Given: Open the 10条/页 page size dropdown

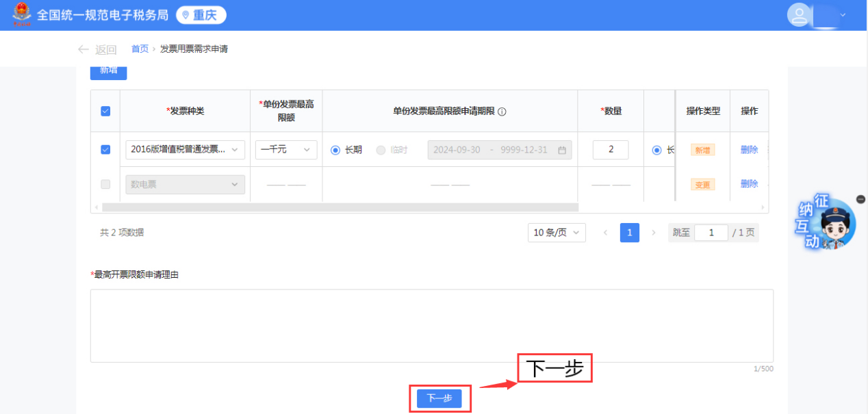Looking at the screenshot, I should pyautogui.click(x=557, y=233).
